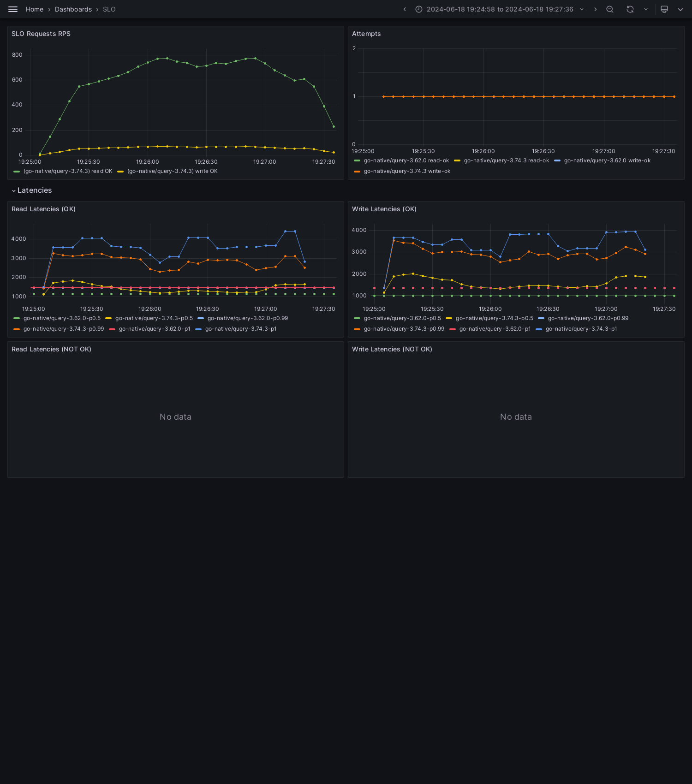Screen dimensions: 692x784
Task: Click green color swatch of read OK series
Action: point(17,172)
